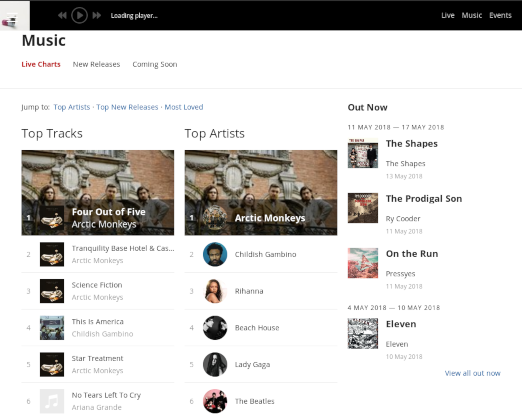
Task: Switch to the New Releases tab
Action: click(96, 64)
